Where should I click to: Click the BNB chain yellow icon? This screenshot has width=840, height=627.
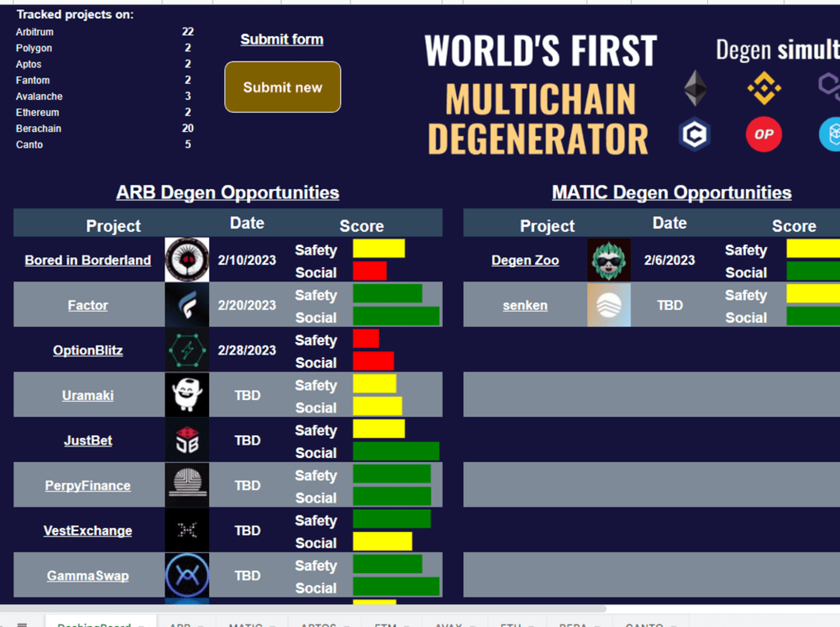[x=764, y=88]
